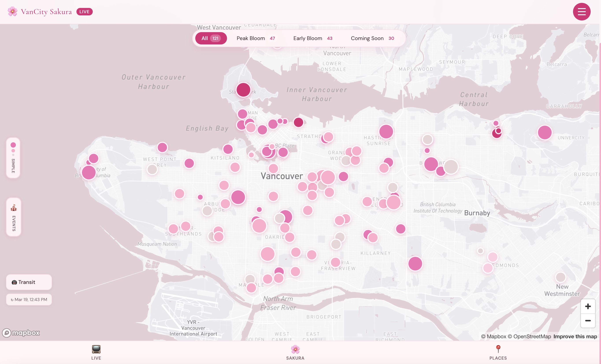This screenshot has width=601, height=364.
Task: Filter by Coming Soon
Action: pyautogui.click(x=372, y=38)
